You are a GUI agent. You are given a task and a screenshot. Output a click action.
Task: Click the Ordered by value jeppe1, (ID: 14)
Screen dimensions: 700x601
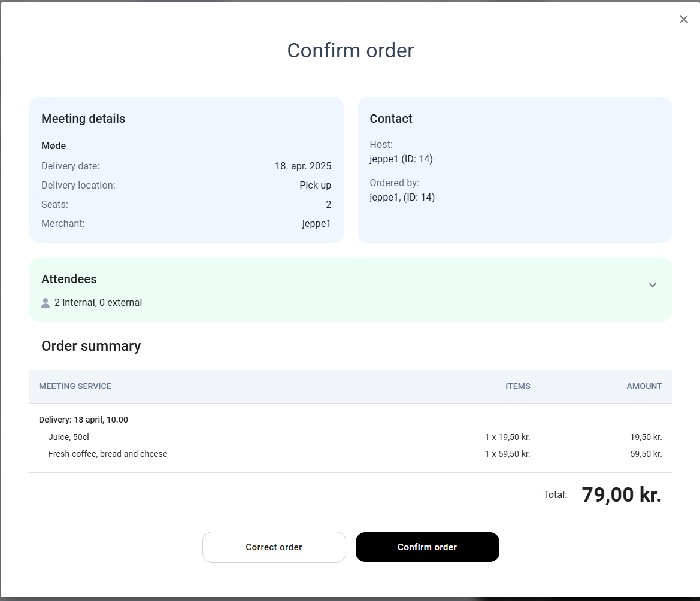click(x=402, y=197)
